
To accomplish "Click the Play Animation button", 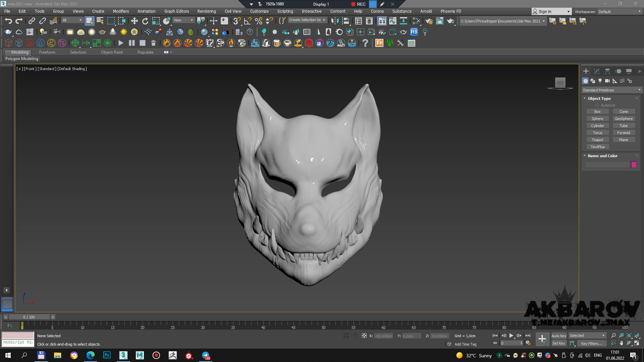I will tap(511, 336).
